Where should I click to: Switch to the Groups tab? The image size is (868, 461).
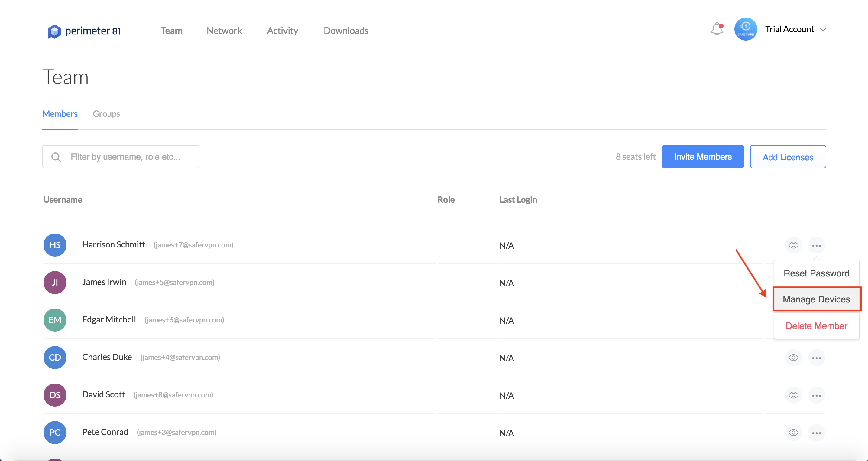[x=106, y=114]
